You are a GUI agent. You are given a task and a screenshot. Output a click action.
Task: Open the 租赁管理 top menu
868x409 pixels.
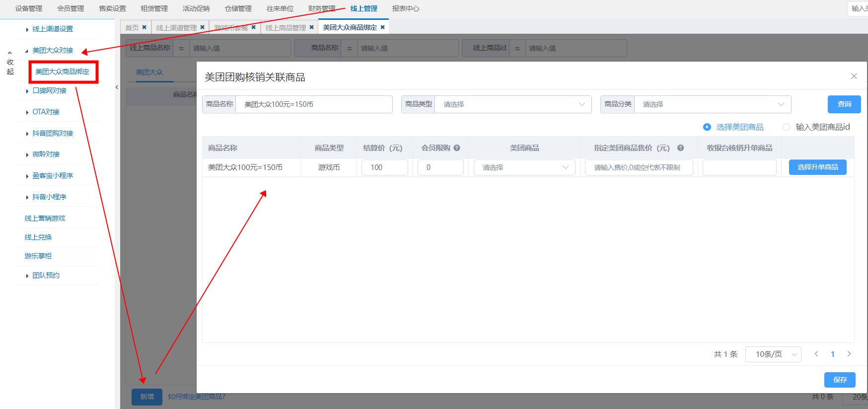click(154, 8)
